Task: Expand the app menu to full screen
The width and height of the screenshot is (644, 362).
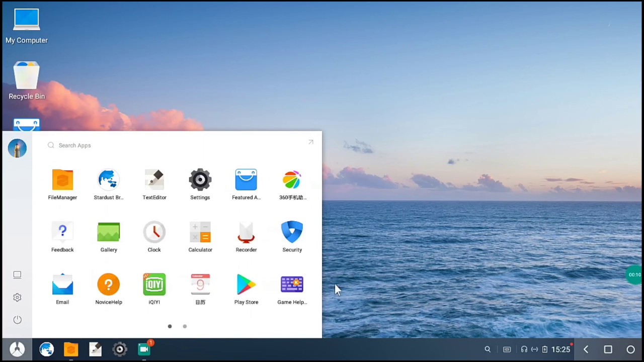Action: point(311,142)
